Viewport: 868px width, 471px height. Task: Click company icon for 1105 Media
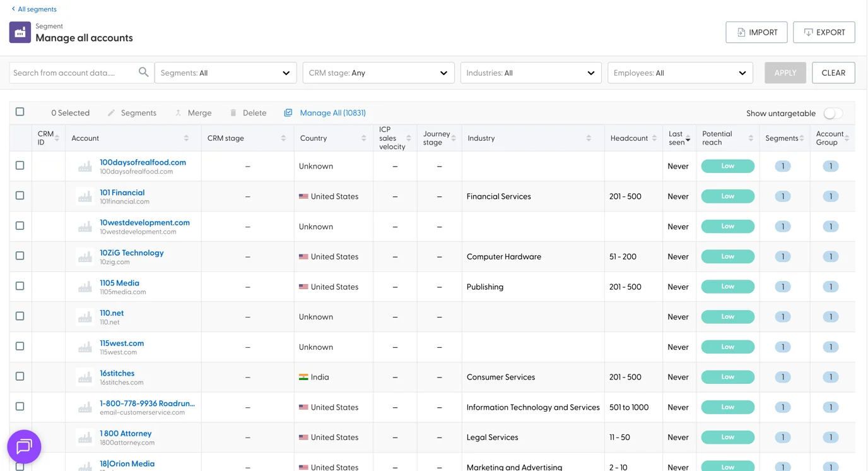point(85,287)
